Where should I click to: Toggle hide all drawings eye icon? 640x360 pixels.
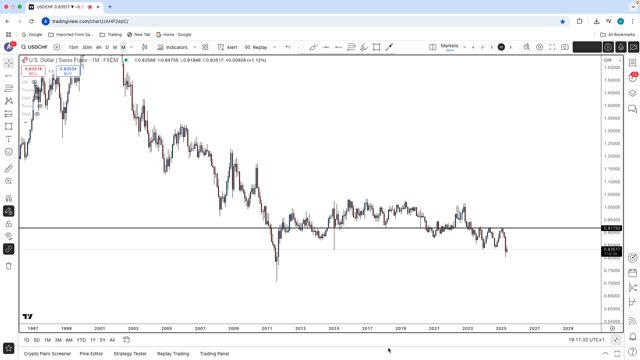tap(9, 236)
